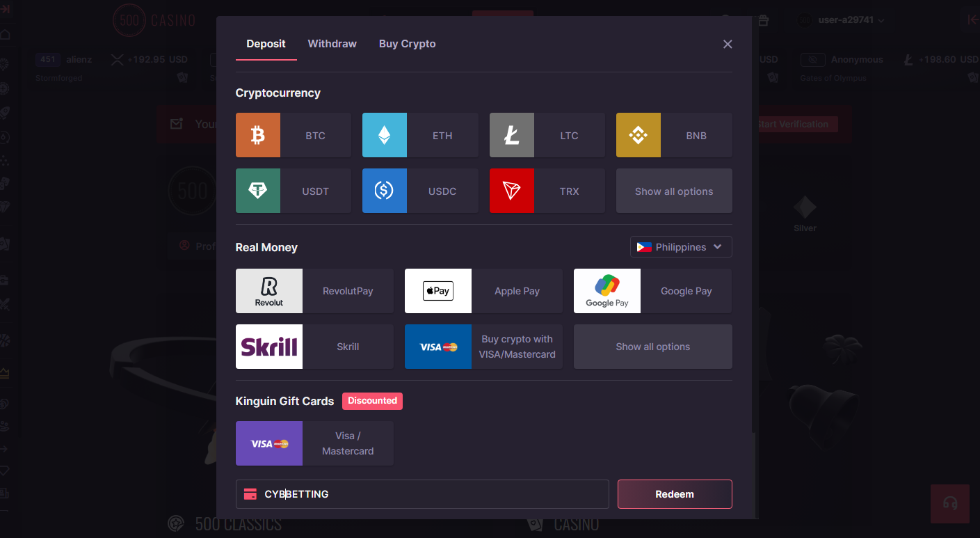Select Google Pay payment method
980x538 pixels.
[x=652, y=291]
